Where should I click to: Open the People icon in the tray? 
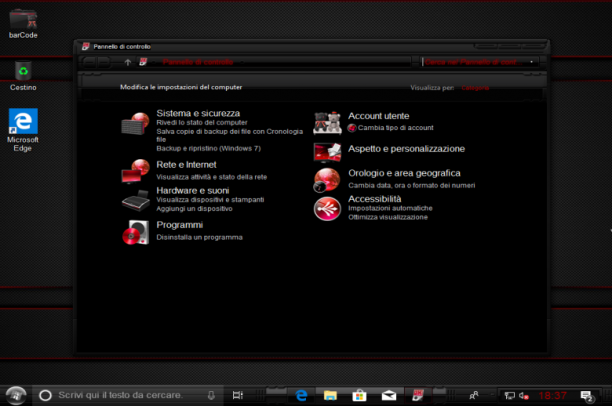point(474,396)
